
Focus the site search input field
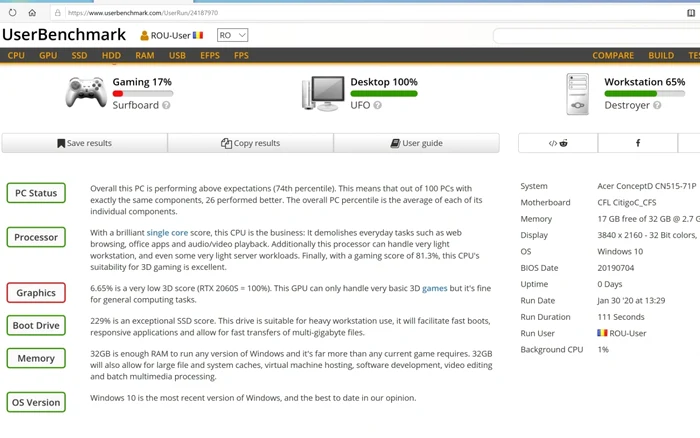[x=596, y=36]
